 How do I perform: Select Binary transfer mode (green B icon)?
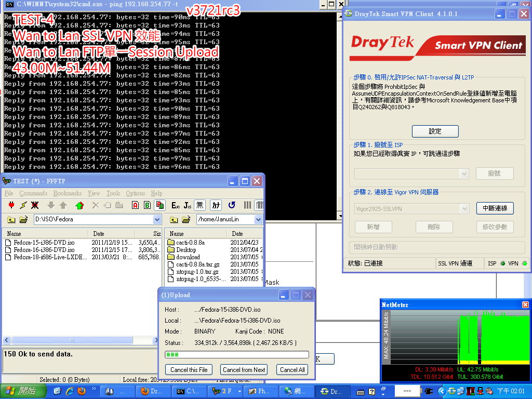(147, 205)
